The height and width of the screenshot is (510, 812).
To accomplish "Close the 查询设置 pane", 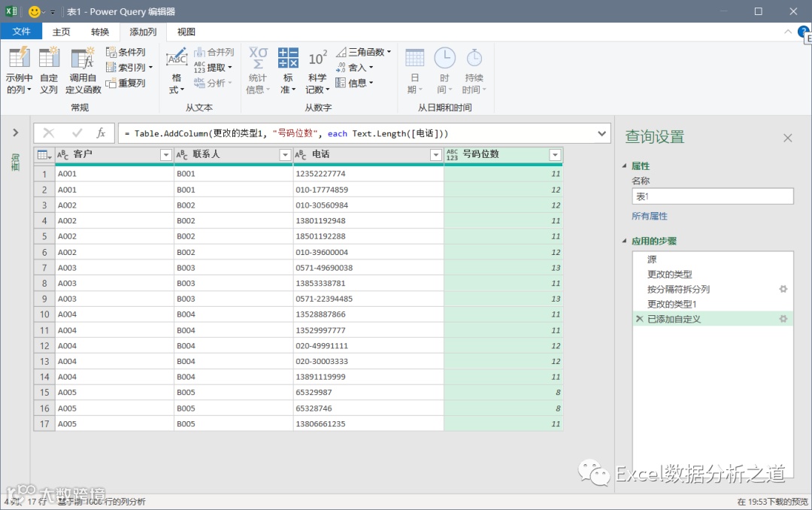I will pyautogui.click(x=788, y=138).
